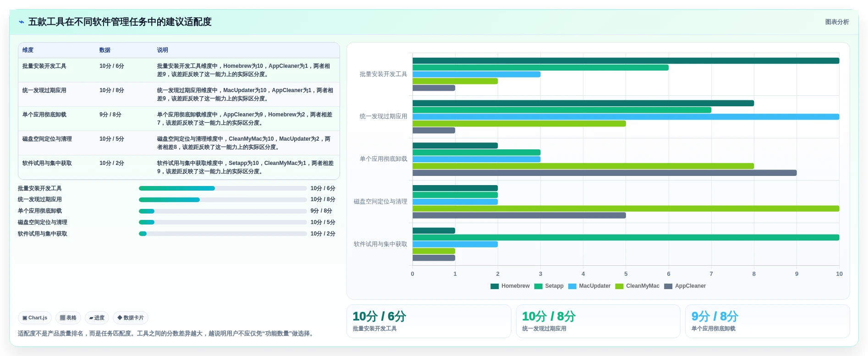
Task: Click the 数据卡片 tag chip
Action: (x=131, y=318)
